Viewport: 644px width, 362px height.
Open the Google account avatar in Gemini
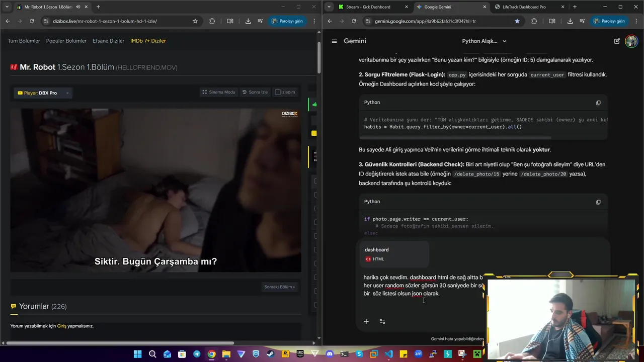(631, 41)
